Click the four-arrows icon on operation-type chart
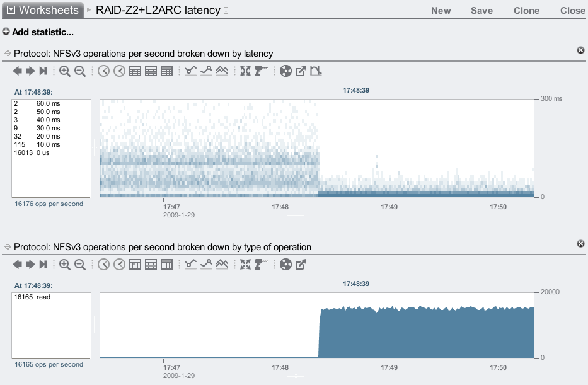 [246, 264]
